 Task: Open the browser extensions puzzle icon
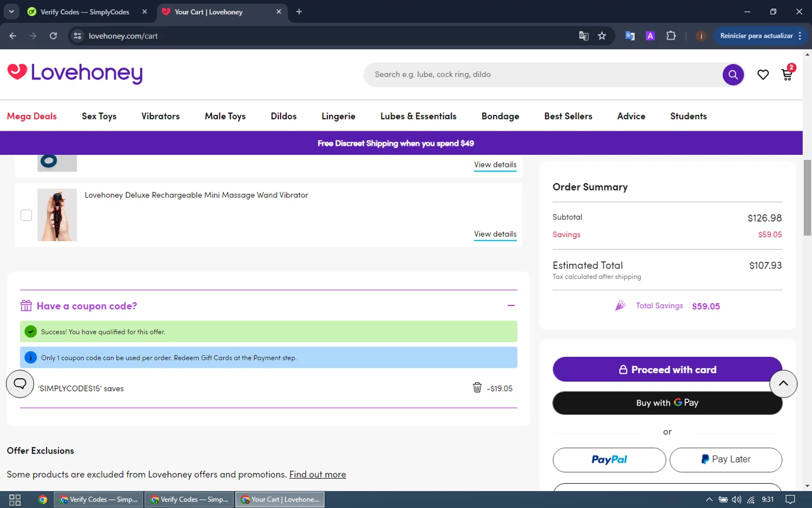(671, 36)
